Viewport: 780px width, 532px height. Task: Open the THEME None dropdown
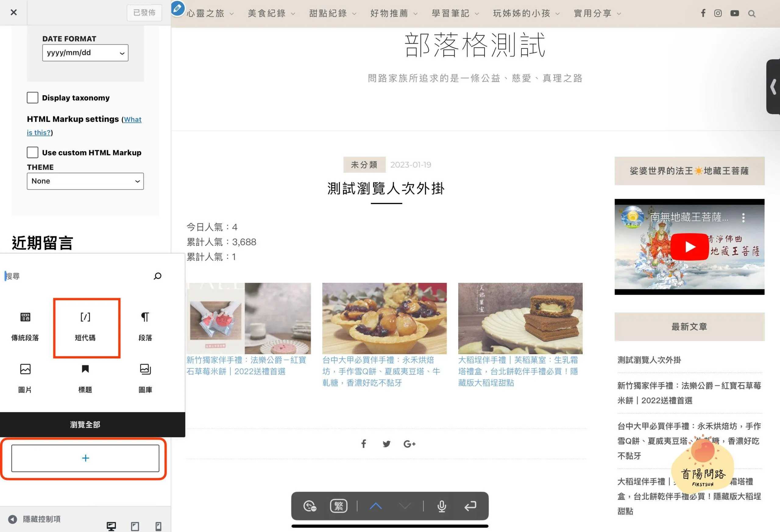(85, 181)
